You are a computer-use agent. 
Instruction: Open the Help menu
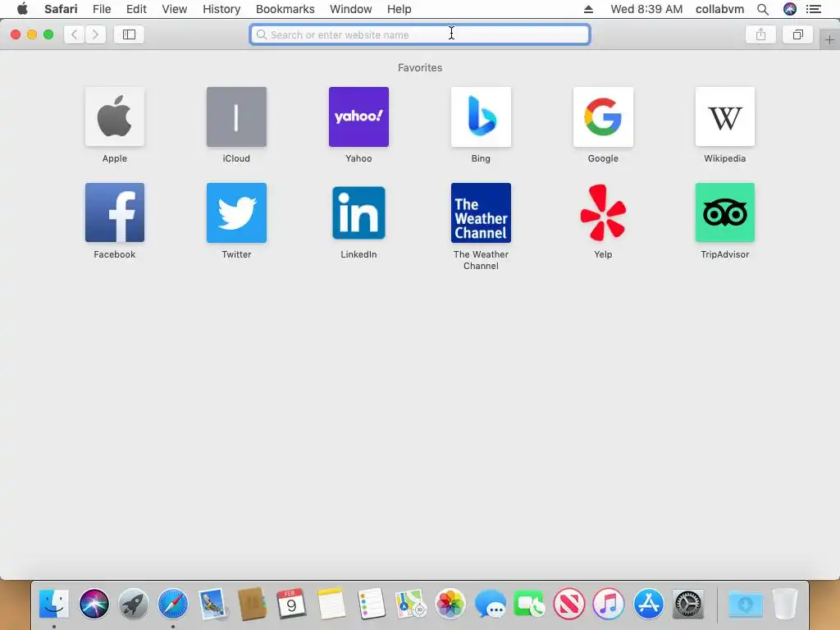point(399,9)
